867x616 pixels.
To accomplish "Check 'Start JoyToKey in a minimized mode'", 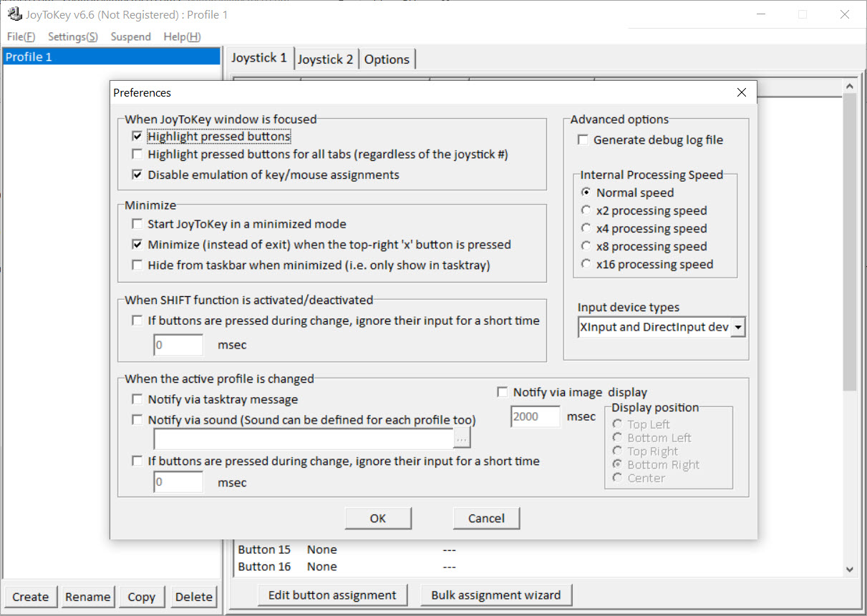I will coord(137,224).
